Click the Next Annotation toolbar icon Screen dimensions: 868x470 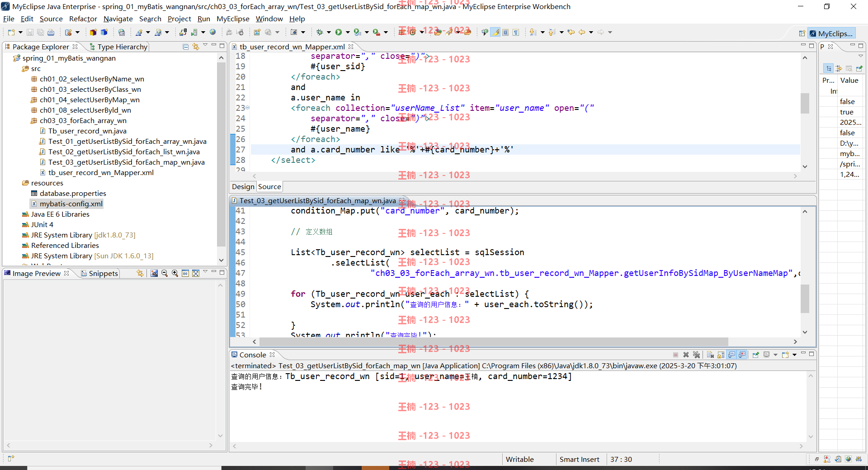(x=533, y=32)
